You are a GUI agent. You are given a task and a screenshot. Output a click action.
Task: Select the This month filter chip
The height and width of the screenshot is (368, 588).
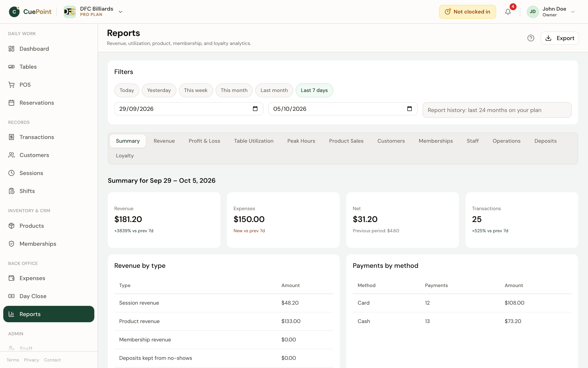pos(234,90)
